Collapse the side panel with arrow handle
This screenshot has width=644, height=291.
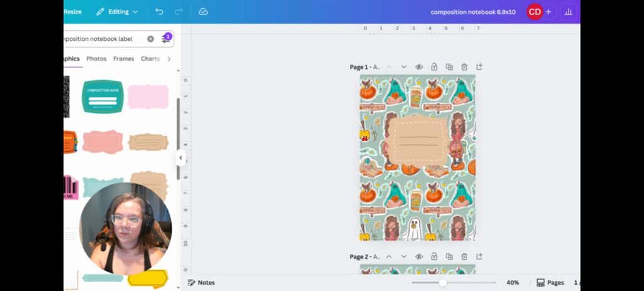pyautogui.click(x=180, y=158)
